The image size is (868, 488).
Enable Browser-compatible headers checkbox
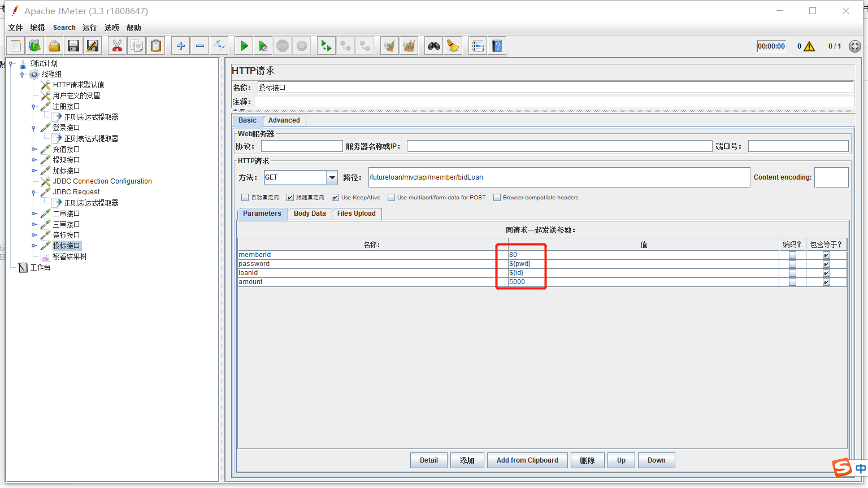tap(497, 198)
